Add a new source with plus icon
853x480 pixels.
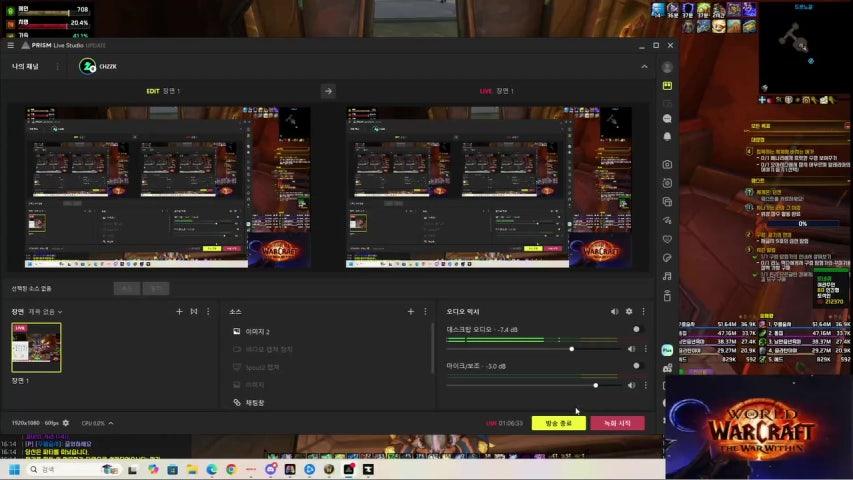point(411,311)
